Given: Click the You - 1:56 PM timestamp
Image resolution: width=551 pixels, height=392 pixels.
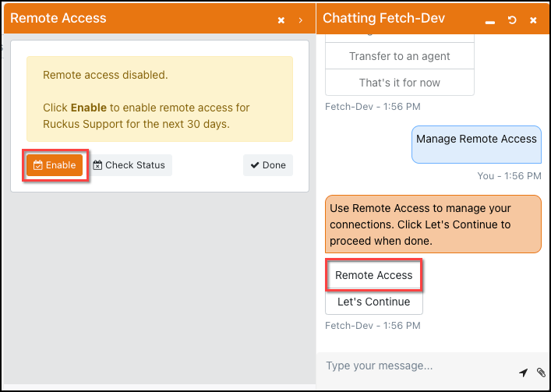Looking at the screenshot, I should point(509,176).
